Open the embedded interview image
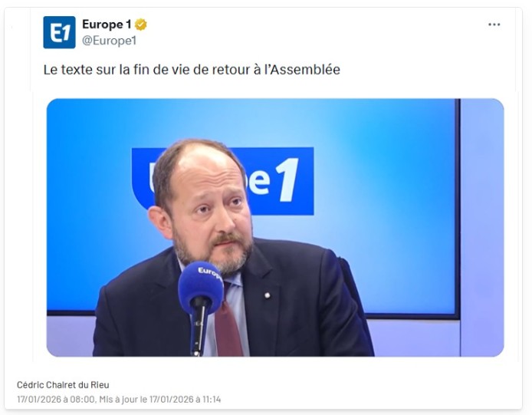532x415 pixels. click(x=275, y=228)
